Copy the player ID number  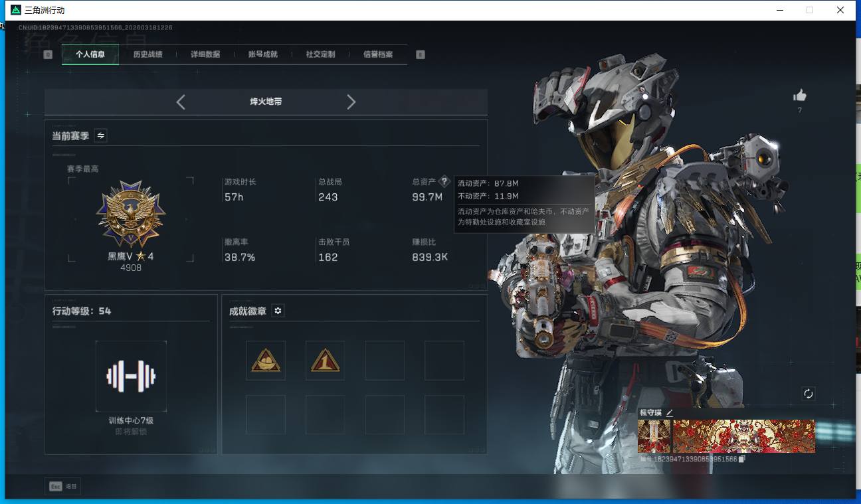pyautogui.click(x=742, y=459)
